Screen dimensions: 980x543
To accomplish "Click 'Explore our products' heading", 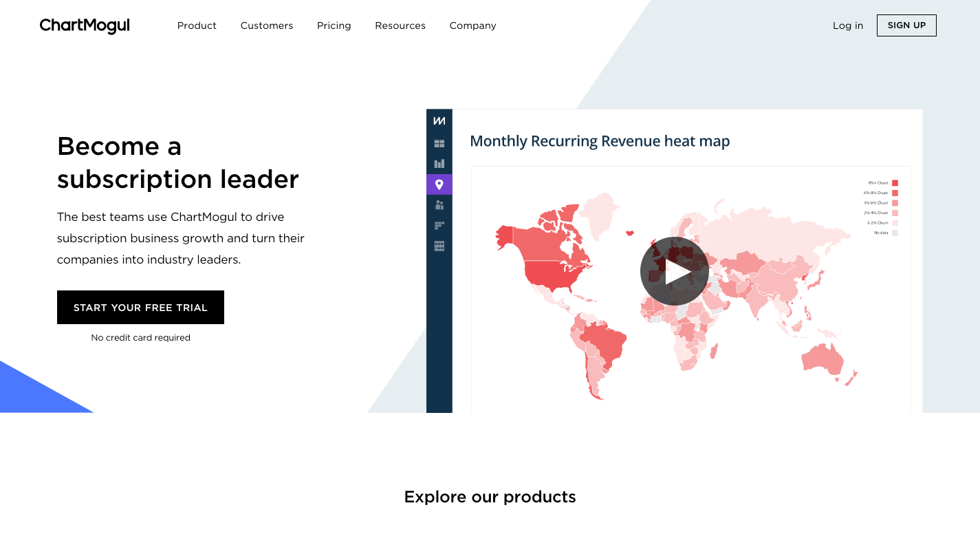I will point(490,497).
